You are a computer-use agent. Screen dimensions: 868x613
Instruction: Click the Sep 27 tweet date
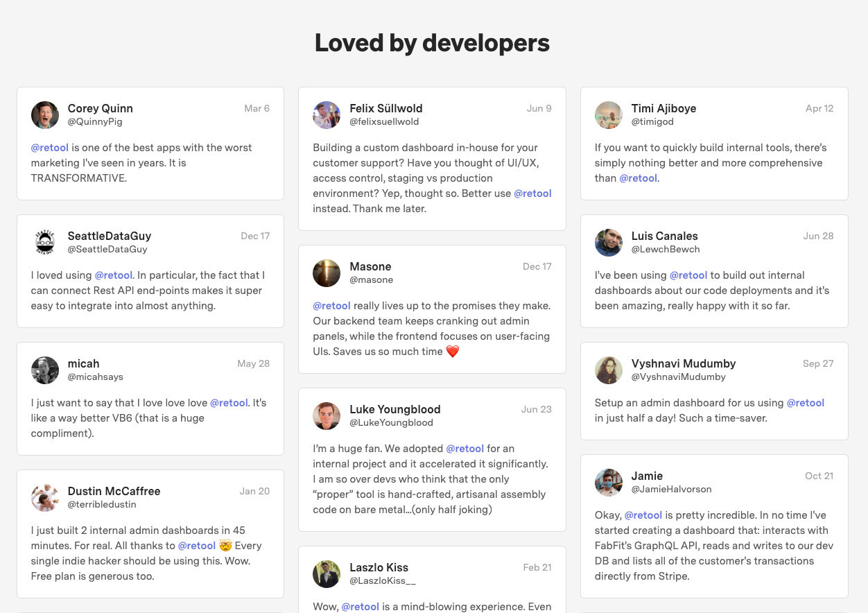pyautogui.click(x=818, y=364)
